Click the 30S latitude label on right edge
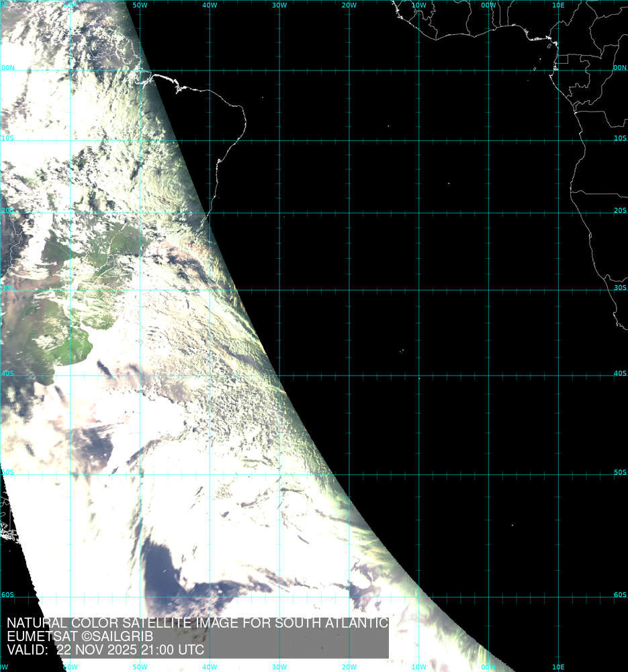This screenshot has height=672, width=628. 620,288
